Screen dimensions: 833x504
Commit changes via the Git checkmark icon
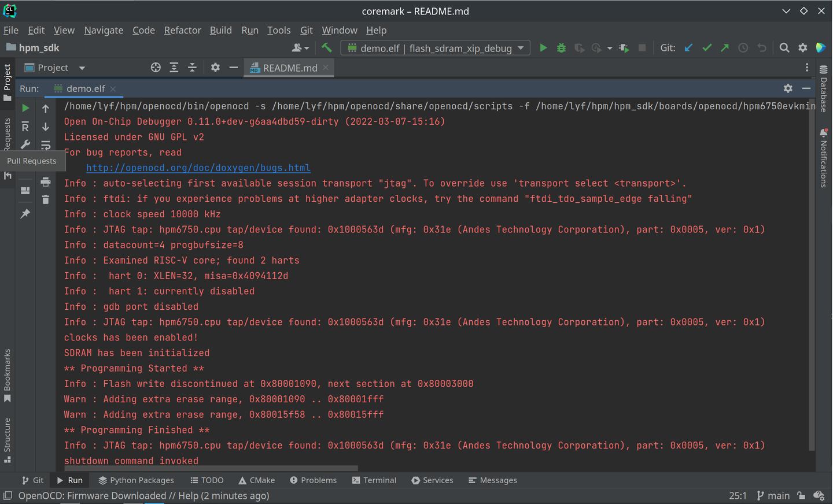706,48
